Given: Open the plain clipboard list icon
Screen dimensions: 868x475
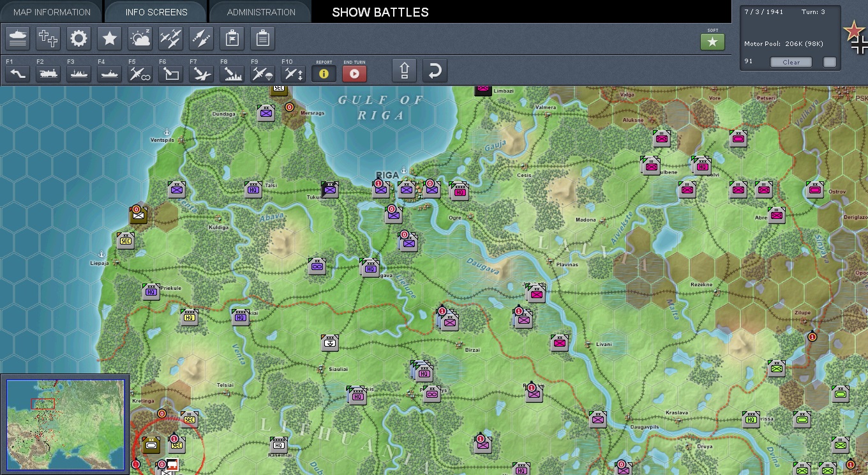Looking at the screenshot, I should coord(262,38).
